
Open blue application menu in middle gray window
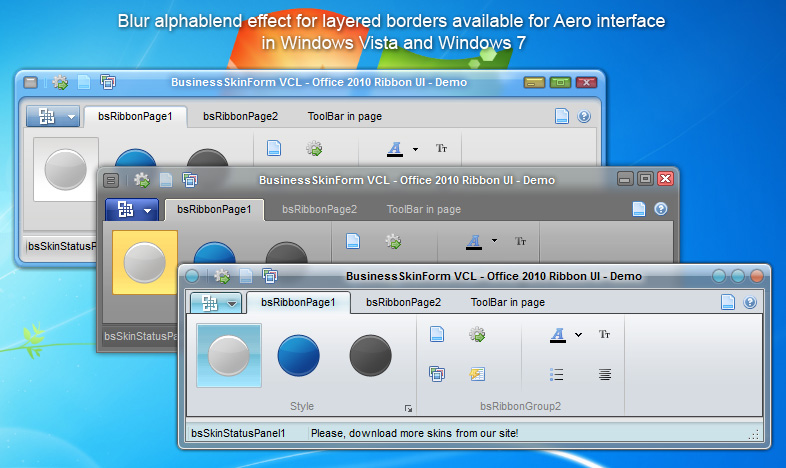tap(132, 209)
